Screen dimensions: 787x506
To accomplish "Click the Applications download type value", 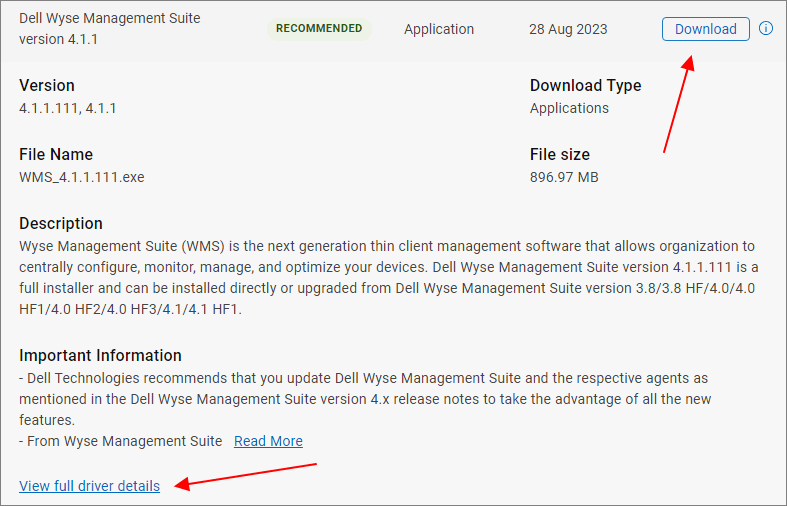I will [x=569, y=108].
